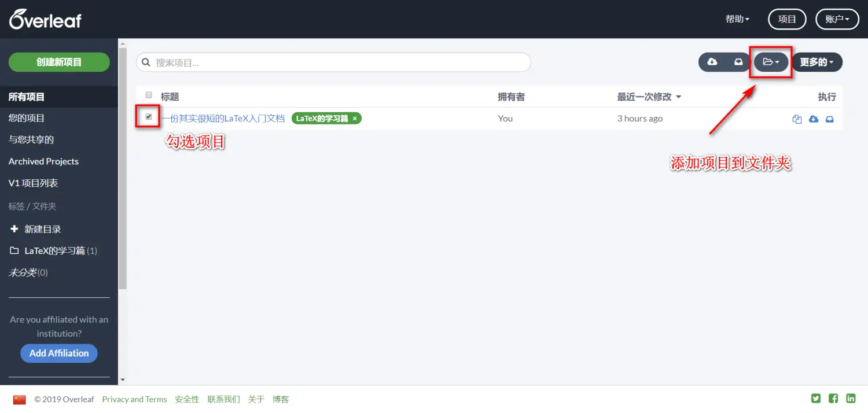Archive selected projects using toolbar inbox icon
868x413 pixels.
(738, 62)
